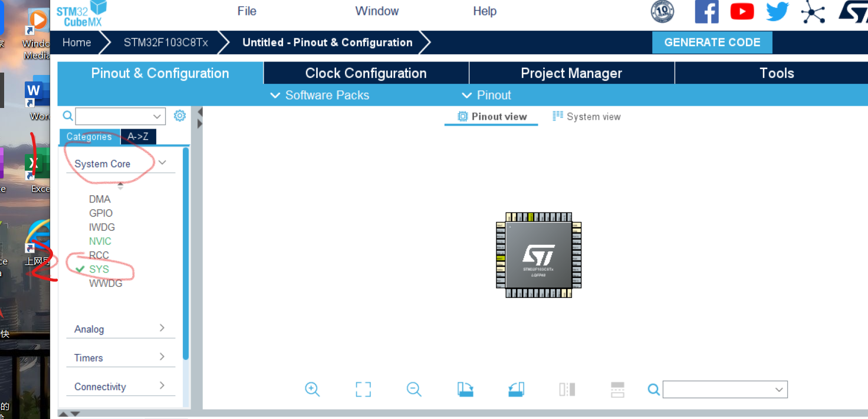Click the 10 years anniversary badge
Image resolution: width=868 pixels, height=419 pixels.
(x=662, y=11)
